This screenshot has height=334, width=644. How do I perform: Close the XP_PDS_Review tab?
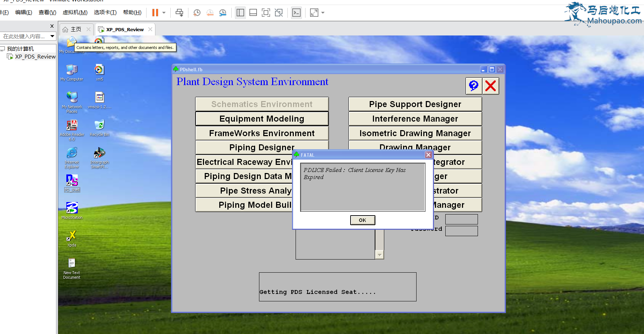[150, 29]
